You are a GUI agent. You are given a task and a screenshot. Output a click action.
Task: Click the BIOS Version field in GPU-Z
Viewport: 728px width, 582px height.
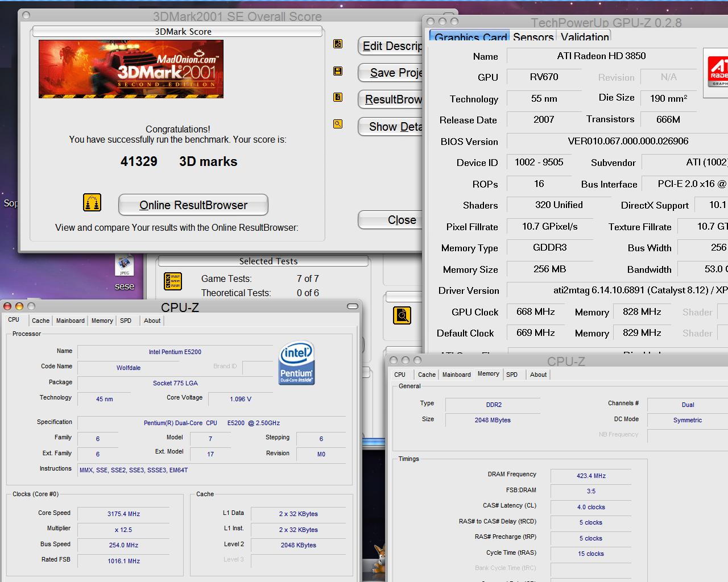click(617, 141)
